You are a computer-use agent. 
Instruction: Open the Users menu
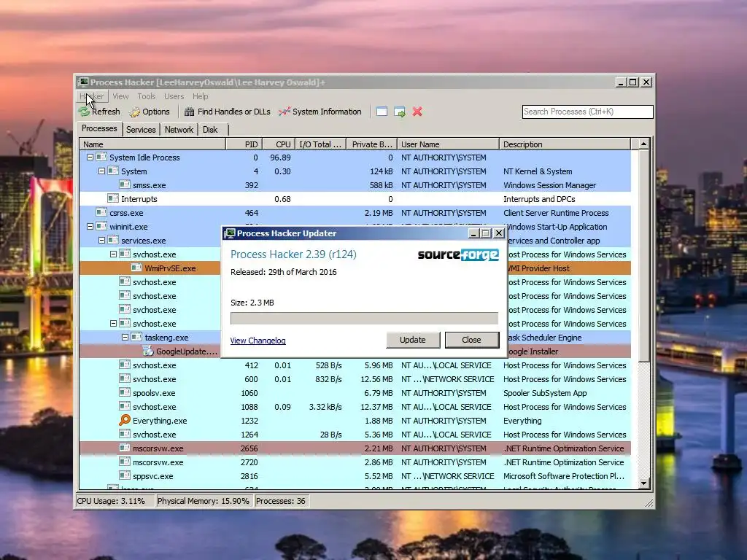pyautogui.click(x=174, y=96)
